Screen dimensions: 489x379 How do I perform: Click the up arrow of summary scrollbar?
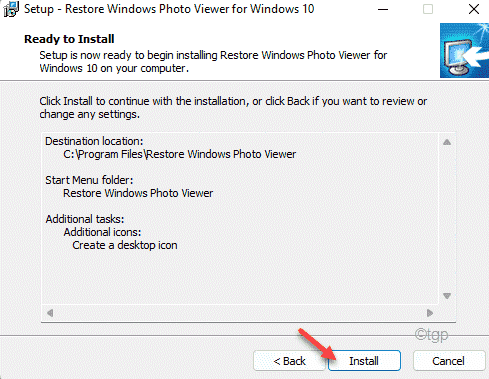coord(447,142)
